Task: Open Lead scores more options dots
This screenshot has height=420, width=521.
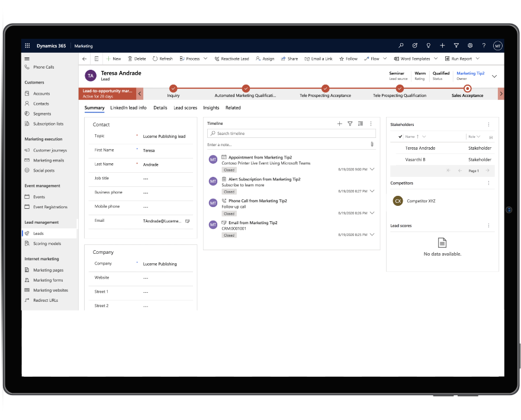Action: click(488, 225)
